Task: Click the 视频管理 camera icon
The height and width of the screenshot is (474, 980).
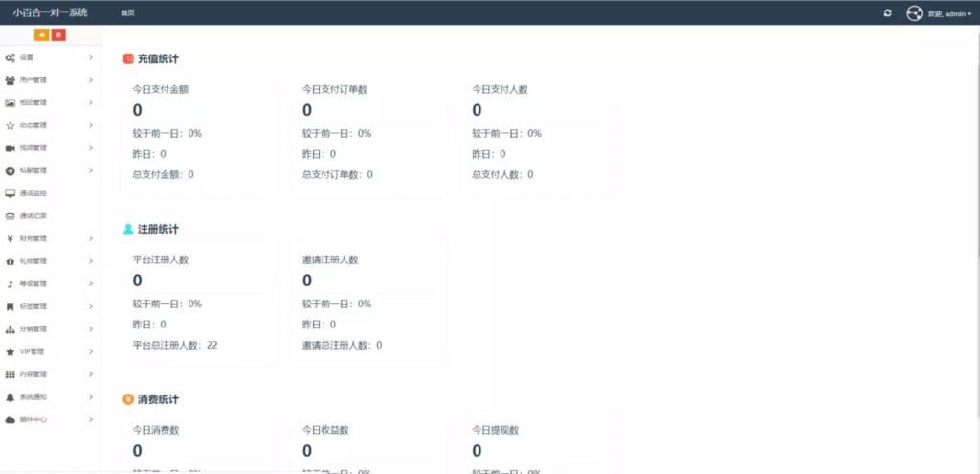Action: [x=10, y=148]
